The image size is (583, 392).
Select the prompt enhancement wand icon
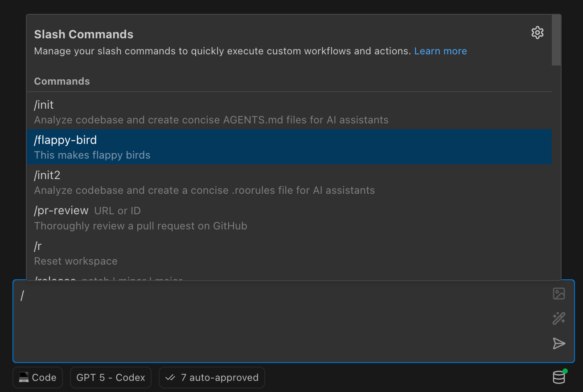pyautogui.click(x=558, y=318)
